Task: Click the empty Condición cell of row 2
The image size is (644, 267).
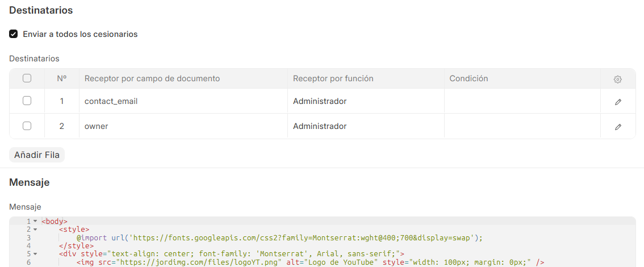Action: (x=522, y=126)
